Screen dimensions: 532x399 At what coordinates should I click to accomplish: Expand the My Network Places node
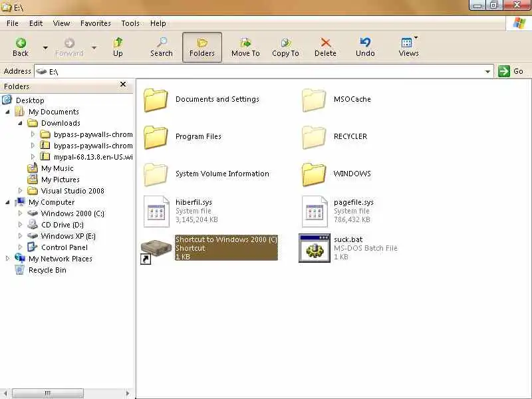coord(7,259)
